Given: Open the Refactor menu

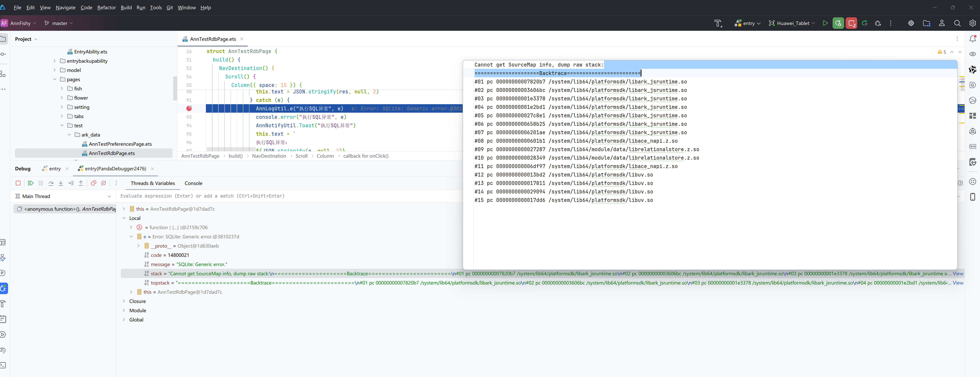Looking at the screenshot, I should tap(106, 8).
